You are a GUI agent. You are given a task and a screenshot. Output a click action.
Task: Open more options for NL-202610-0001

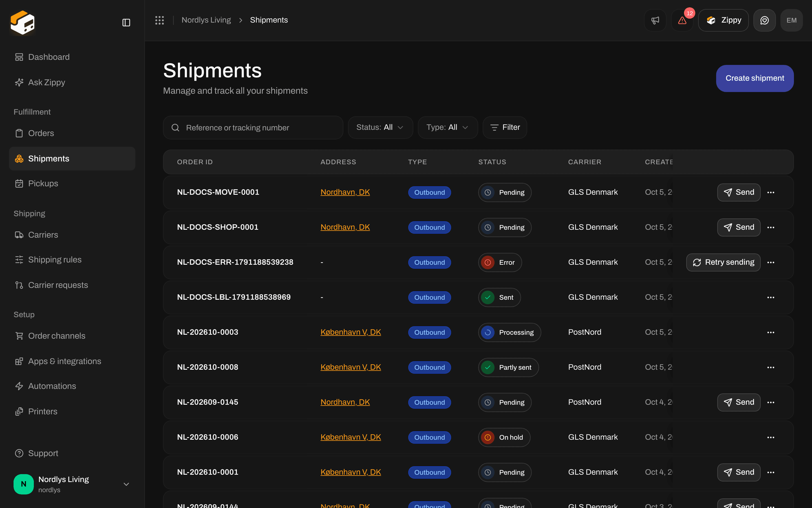tap(771, 472)
